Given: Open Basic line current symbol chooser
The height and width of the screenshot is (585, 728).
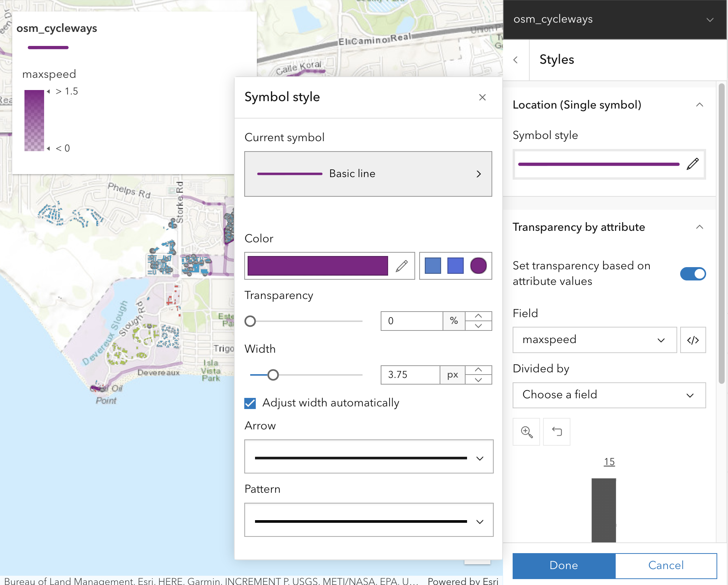Looking at the screenshot, I should coord(368,174).
